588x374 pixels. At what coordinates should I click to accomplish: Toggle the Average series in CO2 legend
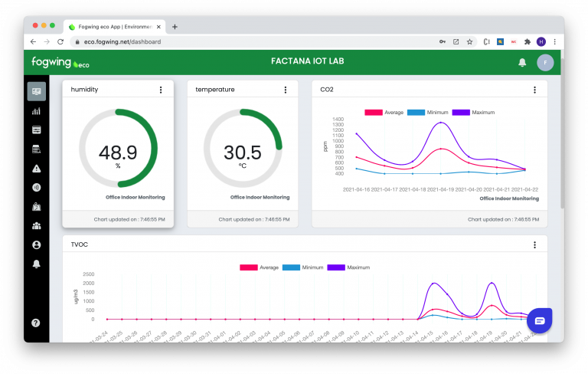(384, 112)
